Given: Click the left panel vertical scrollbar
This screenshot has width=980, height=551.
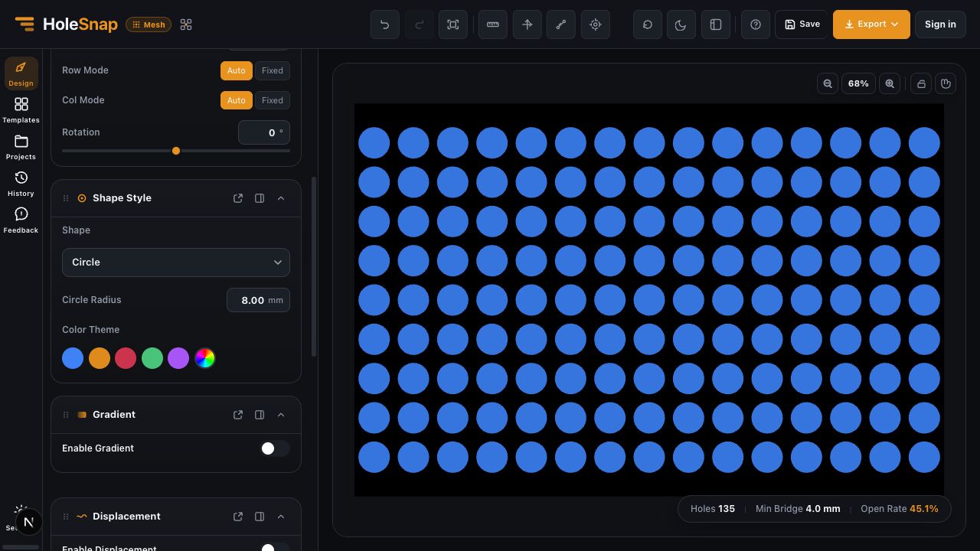Looking at the screenshot, I should 314,266.
